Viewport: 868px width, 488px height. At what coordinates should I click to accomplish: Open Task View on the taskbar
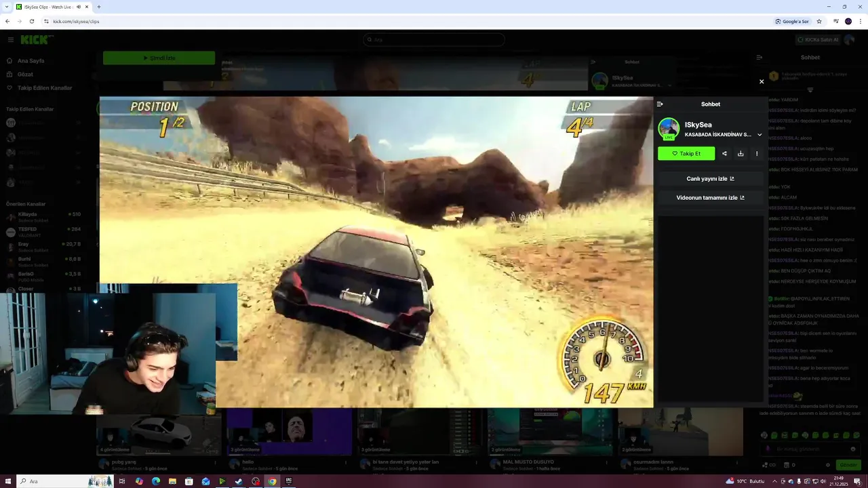coord(122,481)
